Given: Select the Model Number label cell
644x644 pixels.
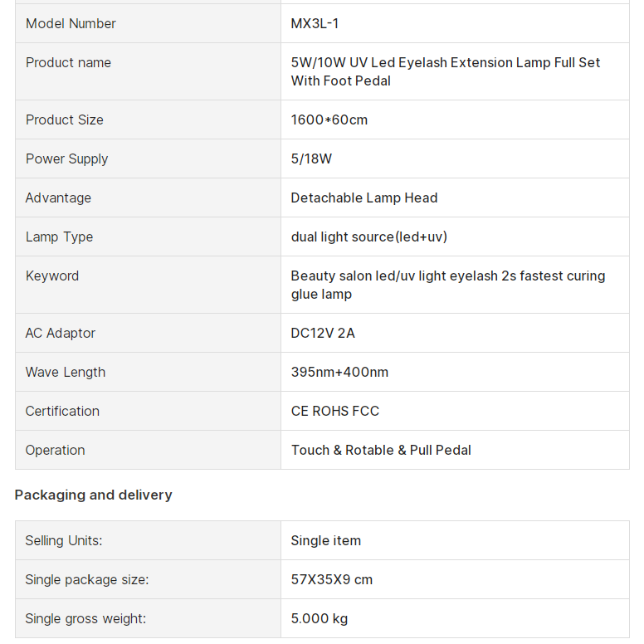Looking at the screenshot, I should pos(71,23).
